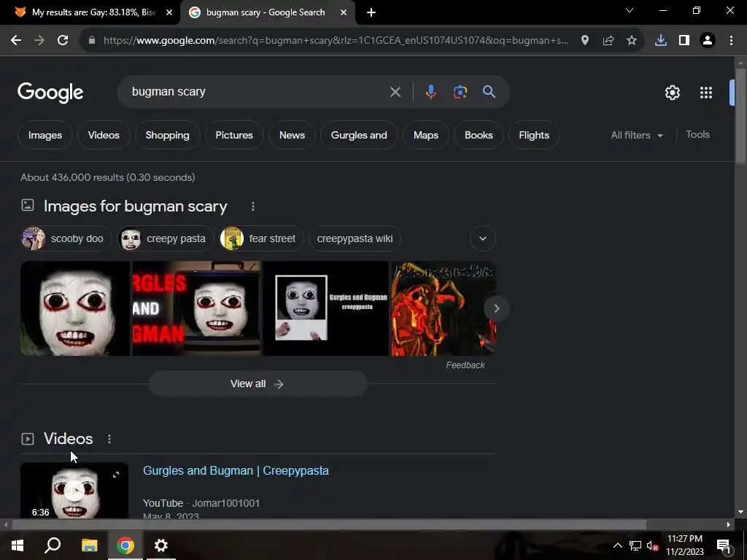Open the Google apps grid
The height and width of the screenshot is (560, 747).
pyautogui.click(x=706, y=93)
